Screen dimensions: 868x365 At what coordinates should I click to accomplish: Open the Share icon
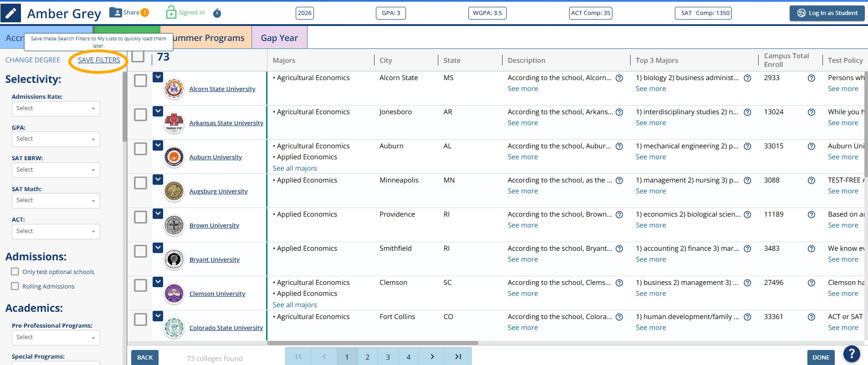tap(116, 12)
